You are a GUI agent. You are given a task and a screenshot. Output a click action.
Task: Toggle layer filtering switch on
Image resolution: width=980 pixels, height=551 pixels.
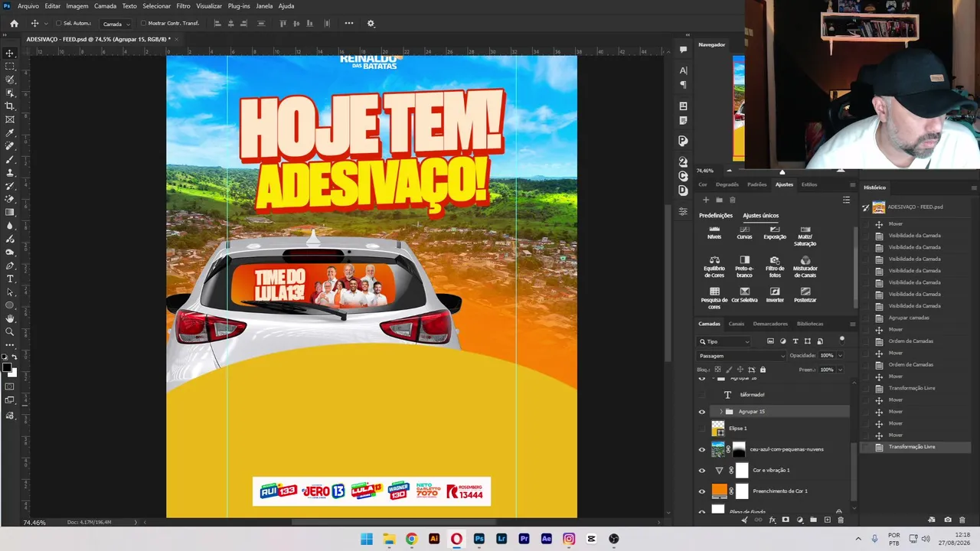point(842,340)
